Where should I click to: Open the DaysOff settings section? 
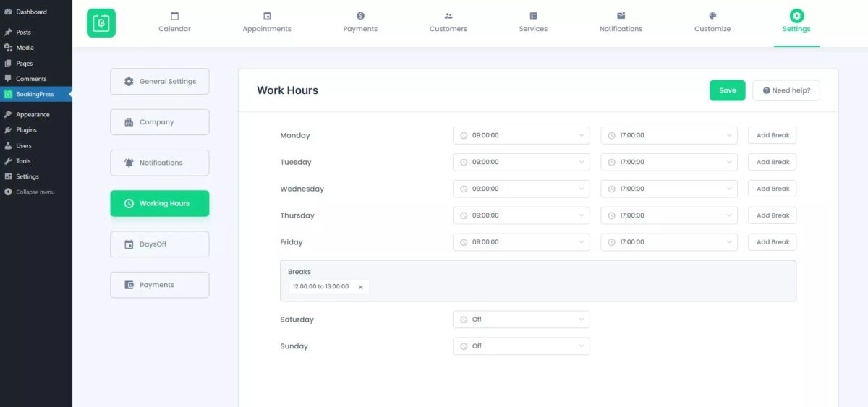point(159,244)
